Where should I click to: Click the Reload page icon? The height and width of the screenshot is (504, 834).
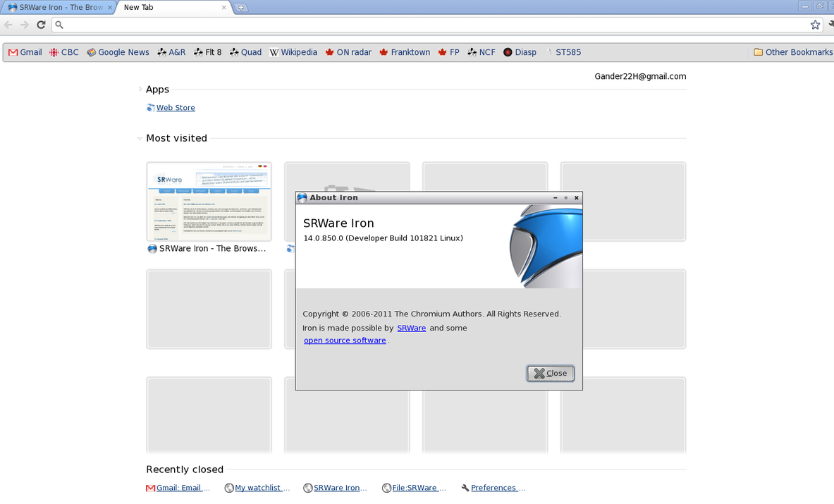[x=41, y=25]
